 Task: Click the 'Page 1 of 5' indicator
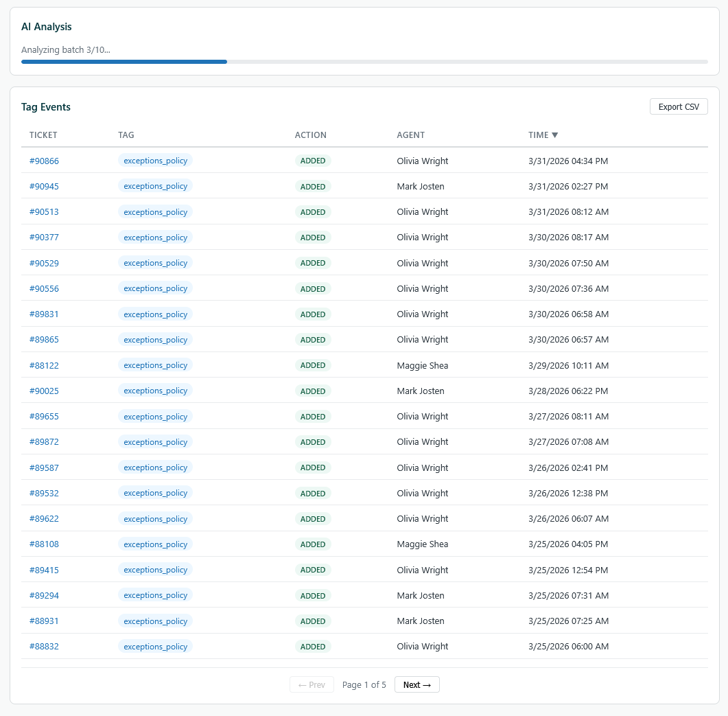point(364,684)
